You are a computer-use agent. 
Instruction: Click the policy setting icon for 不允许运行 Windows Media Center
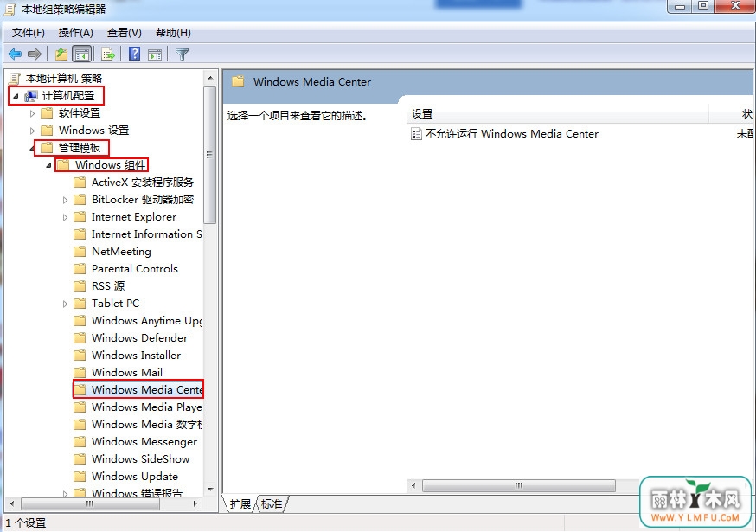pyautogui.click(x=415, y=134)
